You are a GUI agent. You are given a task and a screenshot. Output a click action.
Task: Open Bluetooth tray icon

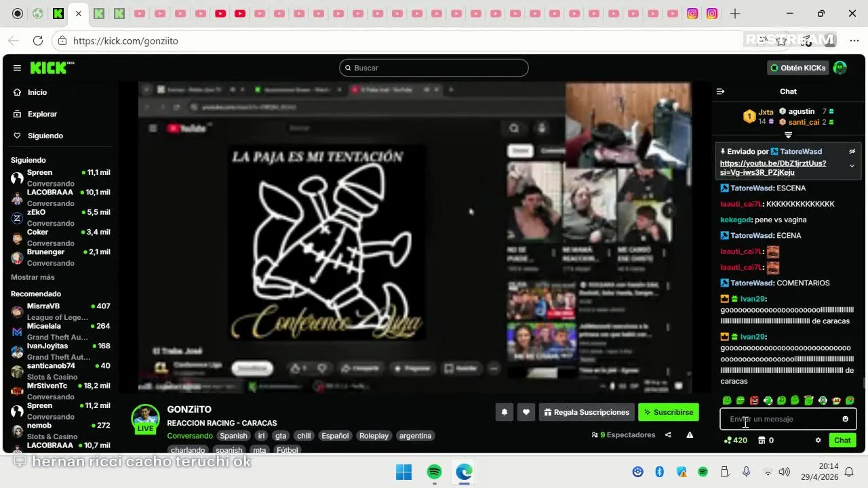(x=659, y=472)
